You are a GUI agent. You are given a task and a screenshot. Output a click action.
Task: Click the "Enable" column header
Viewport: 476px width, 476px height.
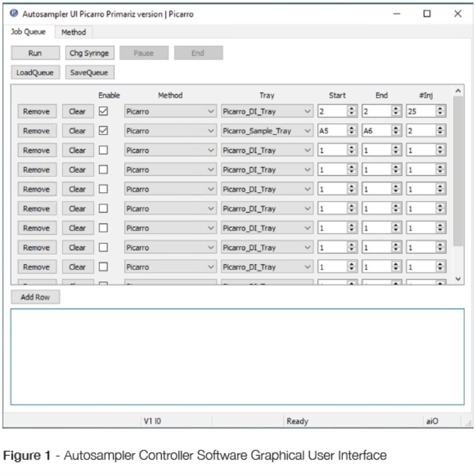(x=109, y=95)
